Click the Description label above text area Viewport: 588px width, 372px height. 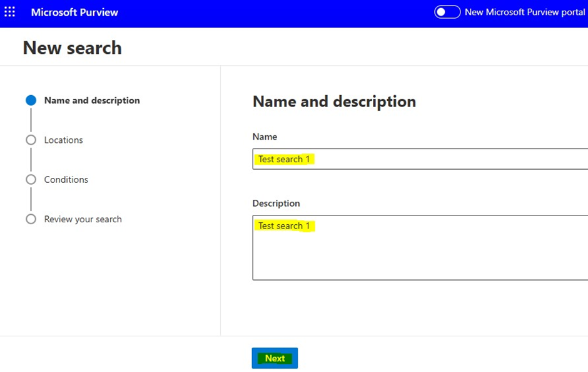276,204
